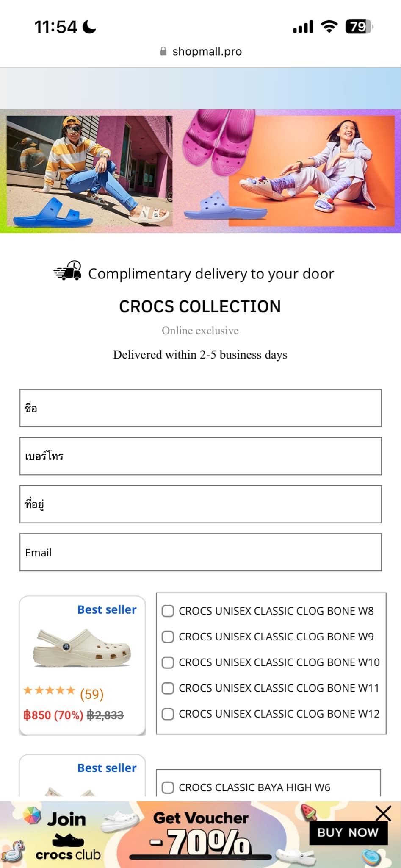Enable Crocs Classic Baya High W6 checkbox
This screenshot has height=868, width=401.
tap(168, 787)
